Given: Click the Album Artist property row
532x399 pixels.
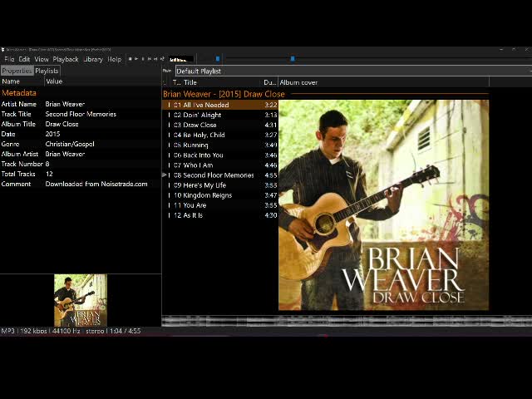Looking at the screenshot, I should point(81,154).
